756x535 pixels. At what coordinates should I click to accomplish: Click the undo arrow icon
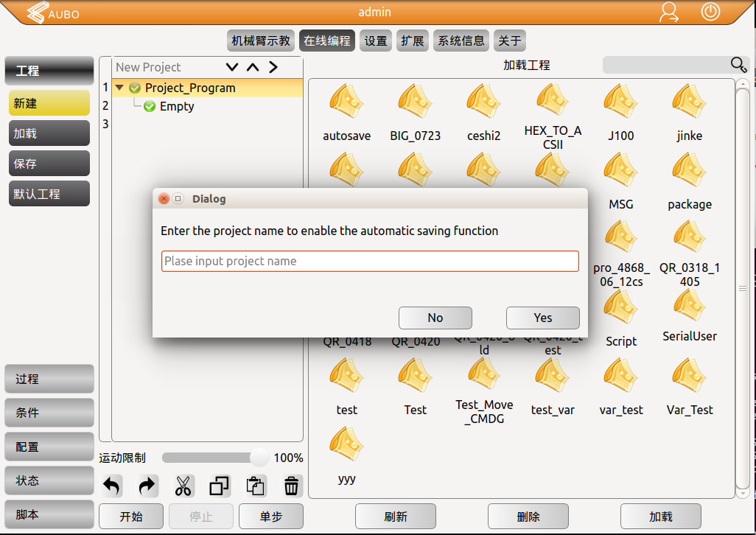[x=111, y=486]
